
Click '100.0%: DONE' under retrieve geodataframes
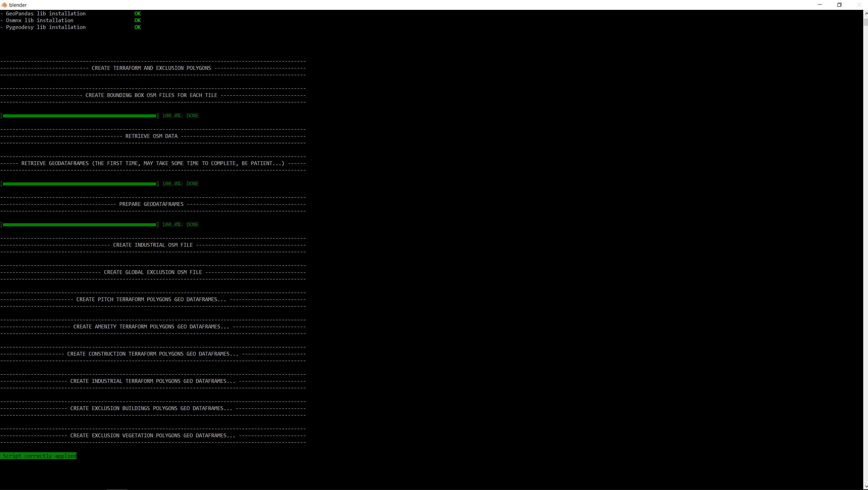181,184
